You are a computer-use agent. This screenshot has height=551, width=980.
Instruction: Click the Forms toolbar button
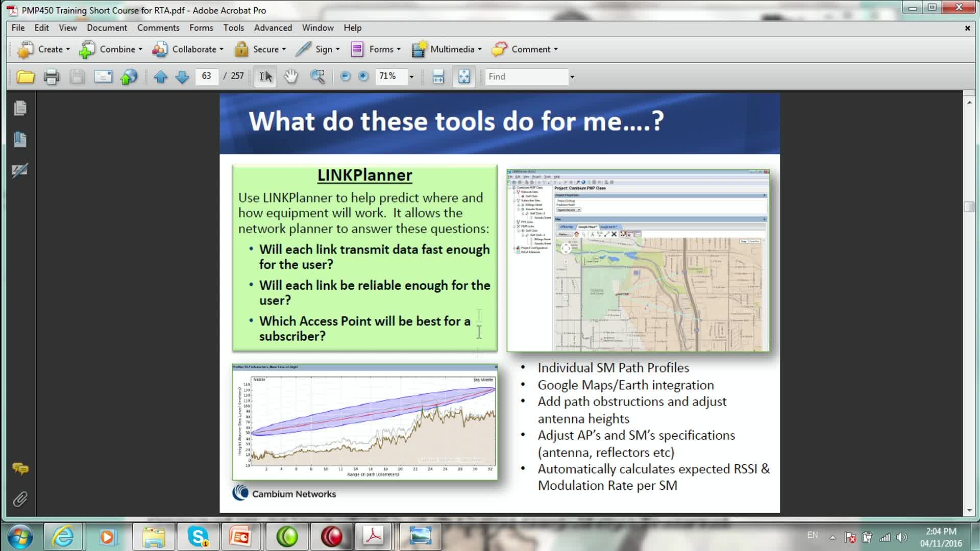[376, 49]
